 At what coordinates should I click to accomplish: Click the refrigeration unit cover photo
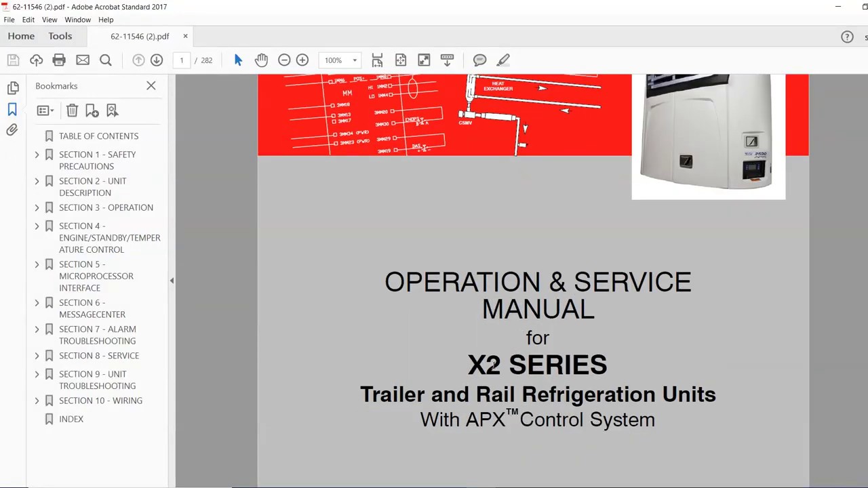(709, 137)
